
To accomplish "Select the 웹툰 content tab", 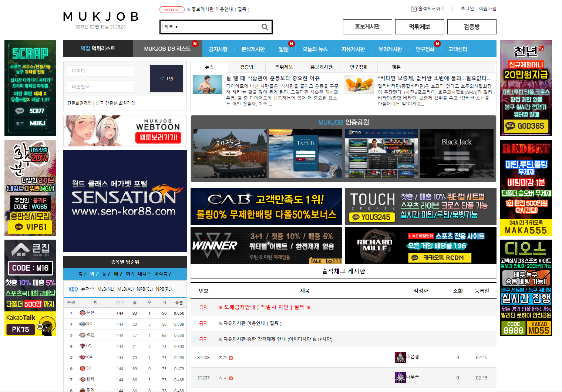I will 396,67.
